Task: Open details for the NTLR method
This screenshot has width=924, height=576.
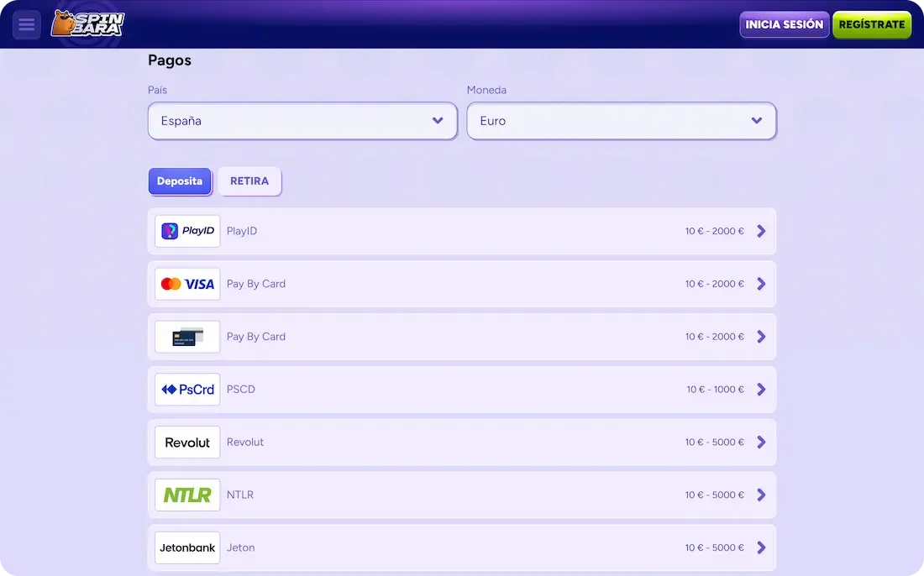Action: pos(761,495)
